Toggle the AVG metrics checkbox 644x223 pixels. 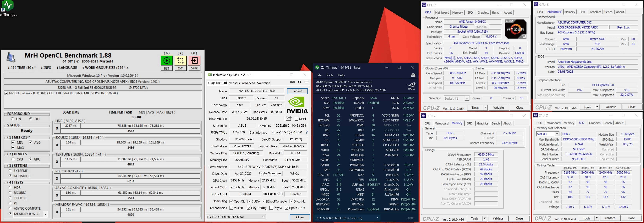click(30, 142)
